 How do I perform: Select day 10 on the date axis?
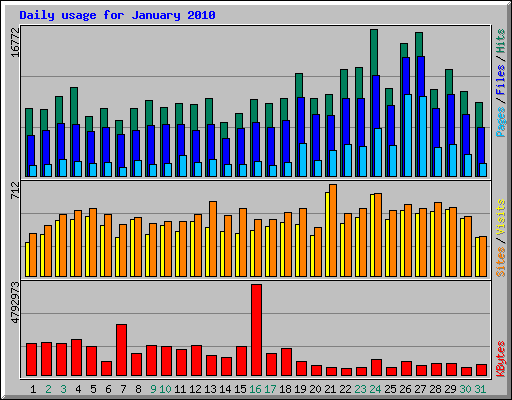click(165, 389)
